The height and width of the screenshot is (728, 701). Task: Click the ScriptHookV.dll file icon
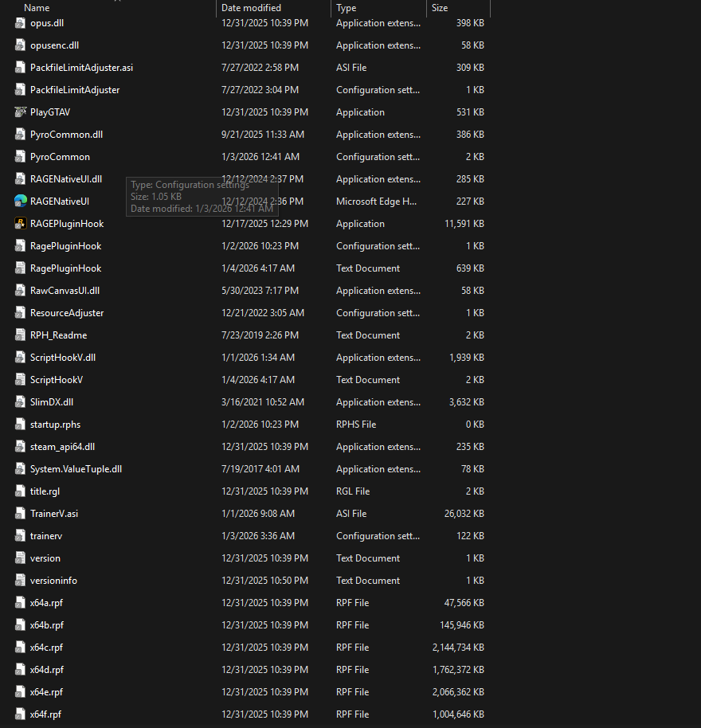20,357
